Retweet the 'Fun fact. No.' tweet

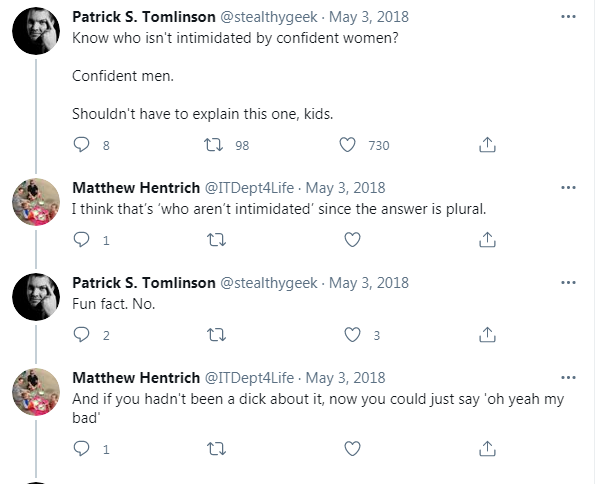coord(216,335)
